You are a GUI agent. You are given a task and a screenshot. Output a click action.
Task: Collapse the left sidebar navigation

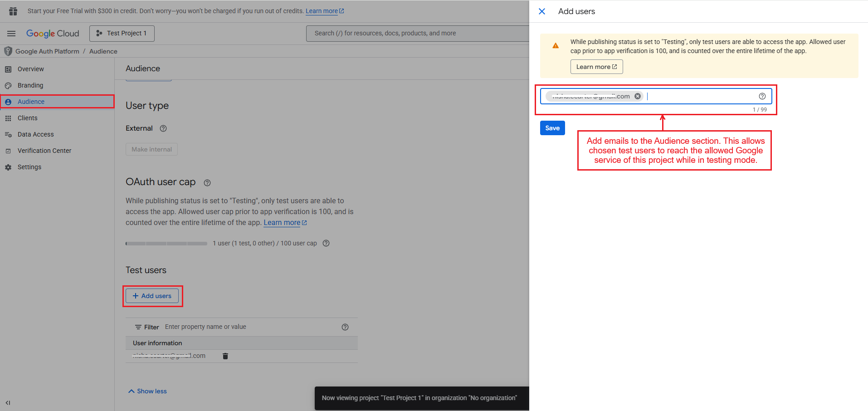tap(8, 402)
